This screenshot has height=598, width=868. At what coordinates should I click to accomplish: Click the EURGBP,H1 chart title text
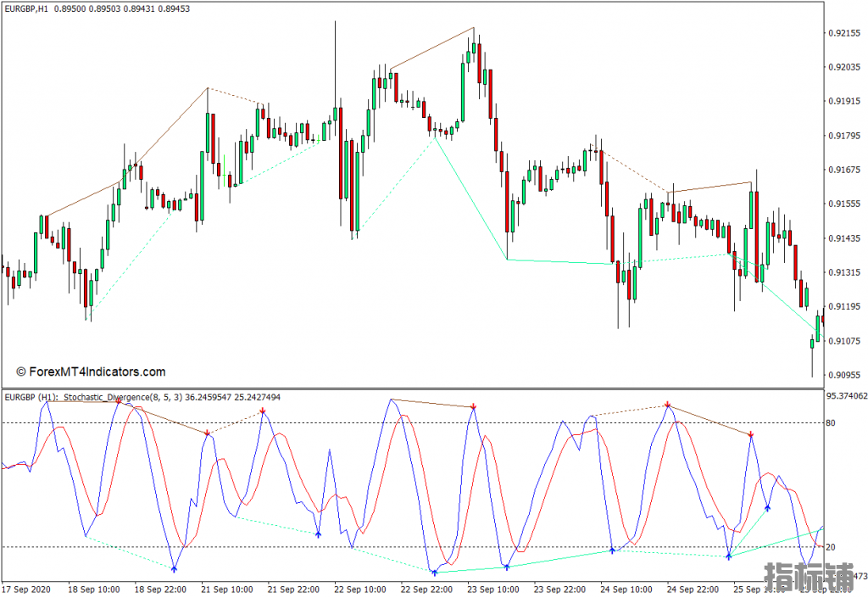pyautogui.click(x=27, y=8)
